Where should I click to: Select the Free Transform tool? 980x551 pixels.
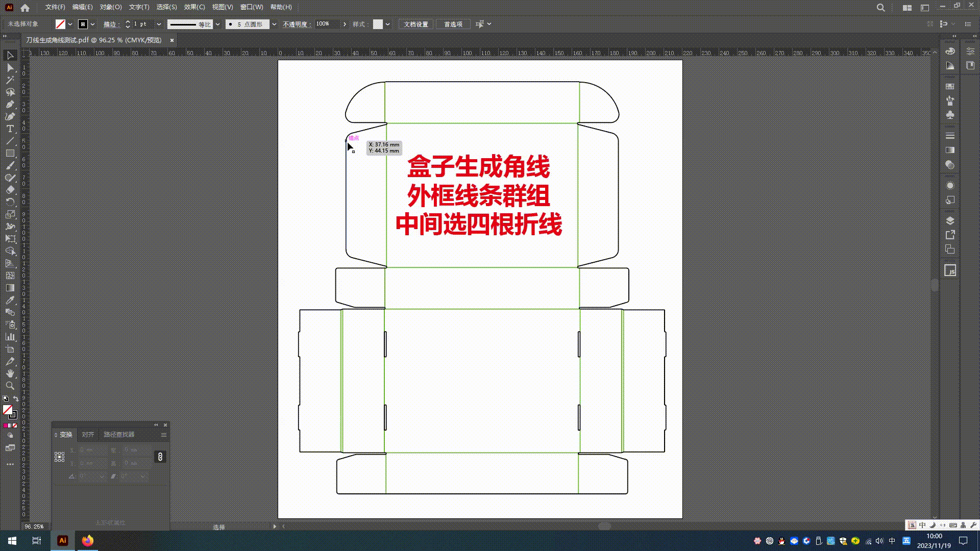click(10, 239)
